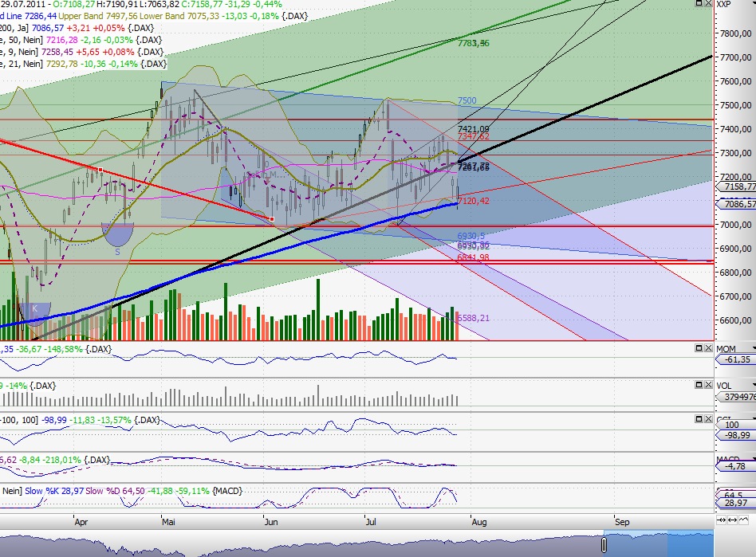Viewport: 756px width, 557px height.
Task: Select the red trendline end handle near June
Action: (x=272, y=219)
